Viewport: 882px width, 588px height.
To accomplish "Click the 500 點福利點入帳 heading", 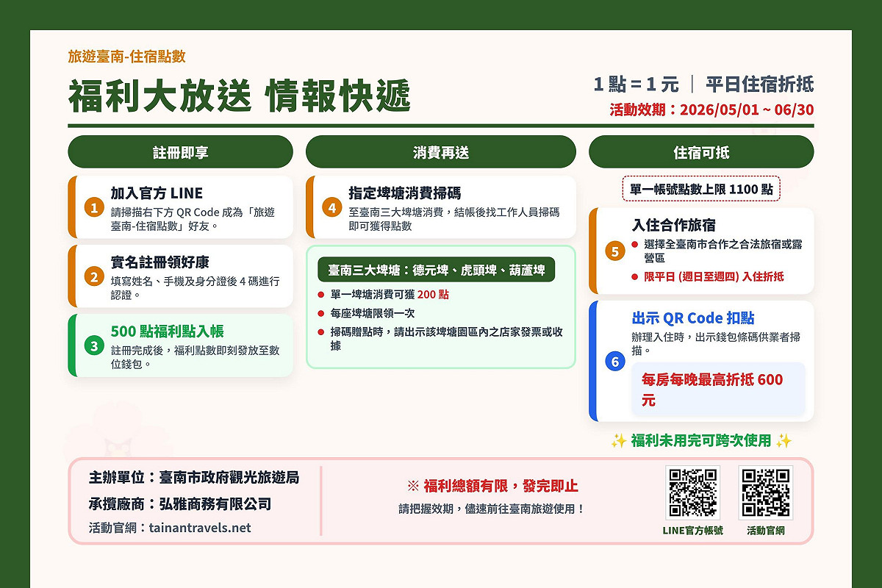I will pyautogui.click(x=167, y=331).
